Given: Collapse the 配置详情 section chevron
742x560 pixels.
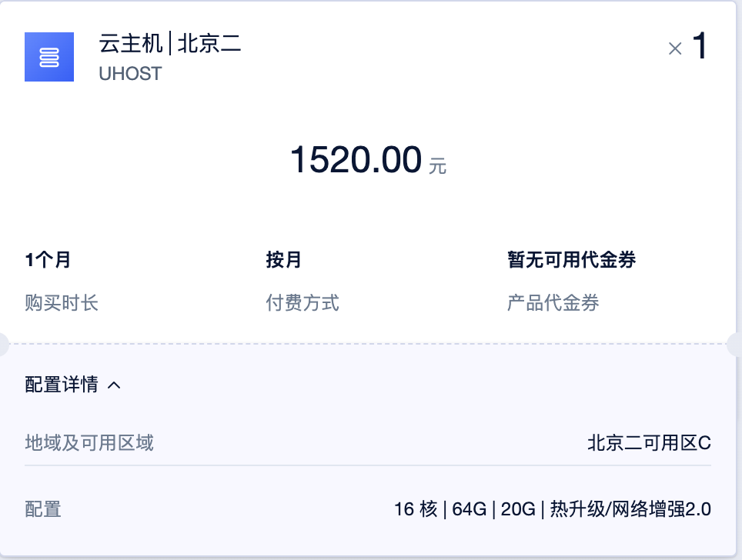Looking at the screenshot, I should point(114,385).
